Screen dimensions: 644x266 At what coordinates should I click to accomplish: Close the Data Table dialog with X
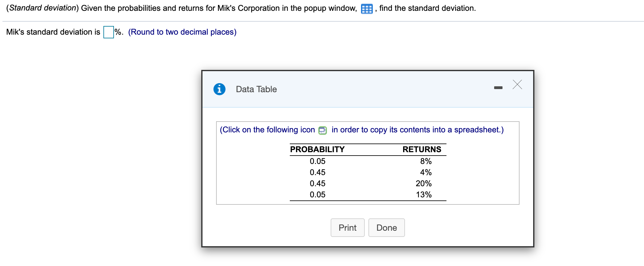pos(517,84)
